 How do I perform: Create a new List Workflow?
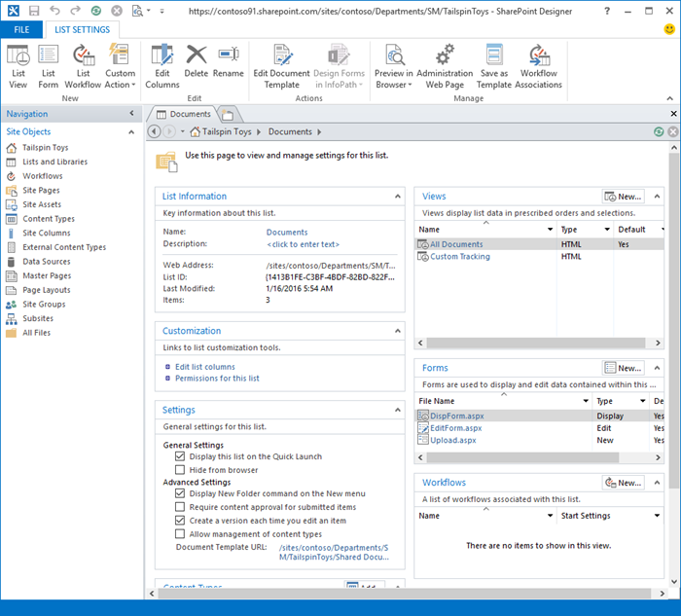click(x=83, y=66)
